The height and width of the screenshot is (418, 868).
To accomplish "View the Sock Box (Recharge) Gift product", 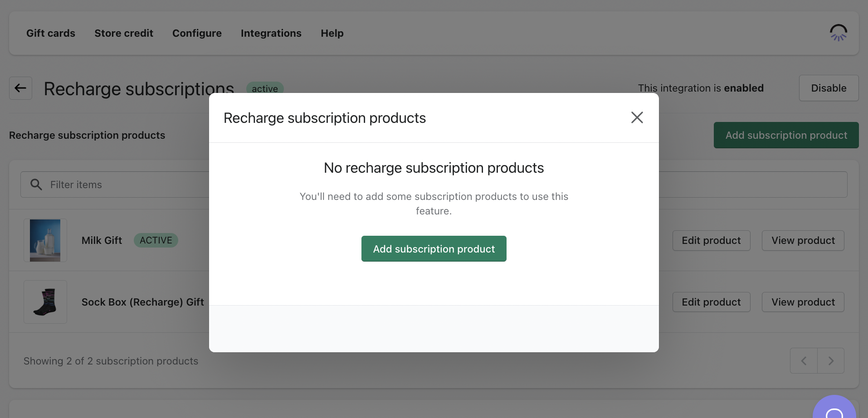I will click(803, 302).
